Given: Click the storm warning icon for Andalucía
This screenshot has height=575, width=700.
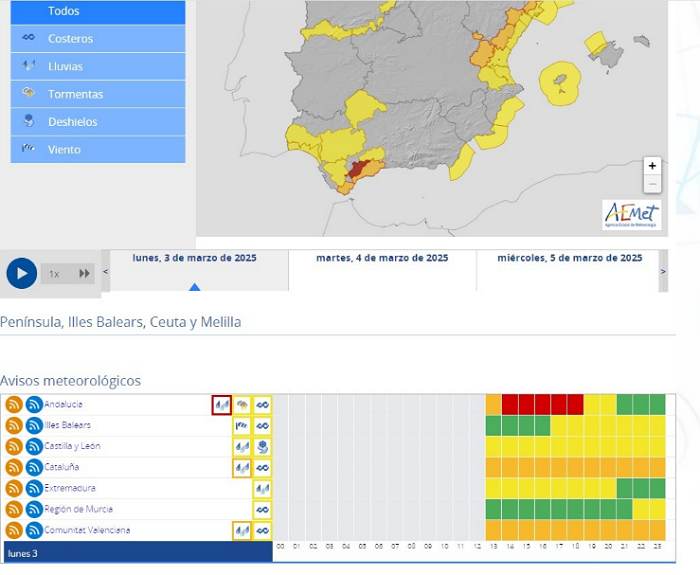Looking at the screenshot, I should click(242, 405).
